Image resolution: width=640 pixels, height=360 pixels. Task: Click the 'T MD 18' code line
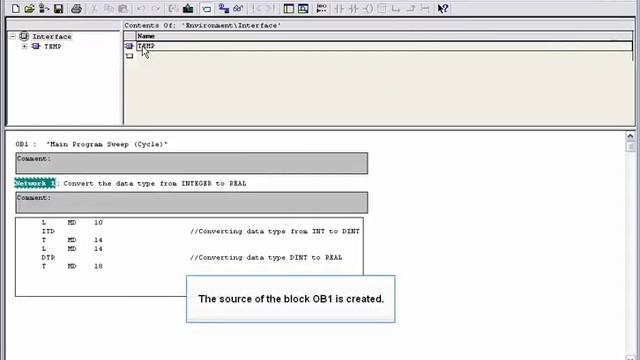coord(72,266)
